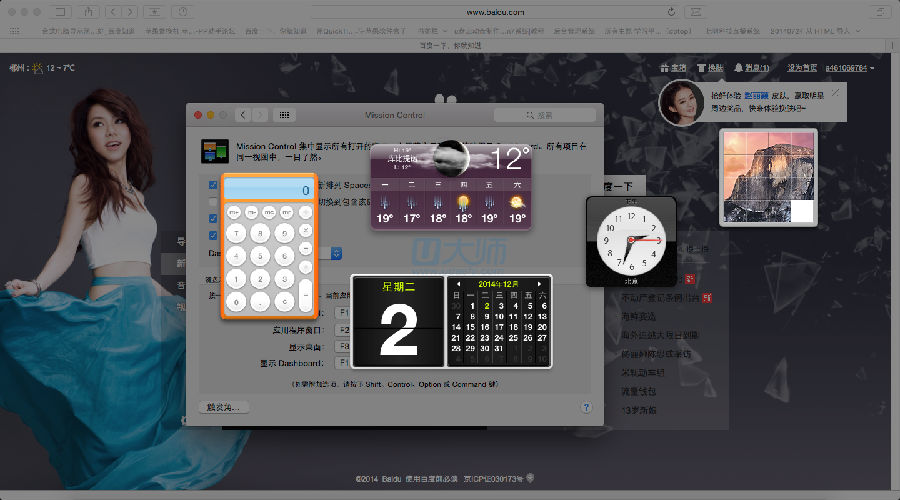The height and width of the screenshot is (500, 900).
Task: Open the Dashboard mode dropdown
Action: coord(337,254)
